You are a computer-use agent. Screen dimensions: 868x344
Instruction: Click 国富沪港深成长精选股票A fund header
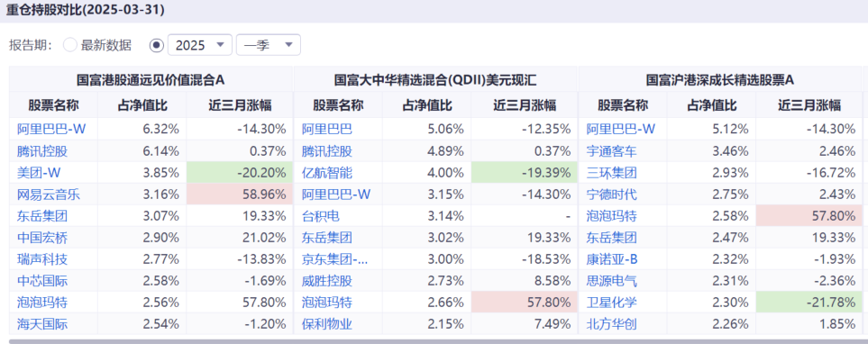(720, 79)
